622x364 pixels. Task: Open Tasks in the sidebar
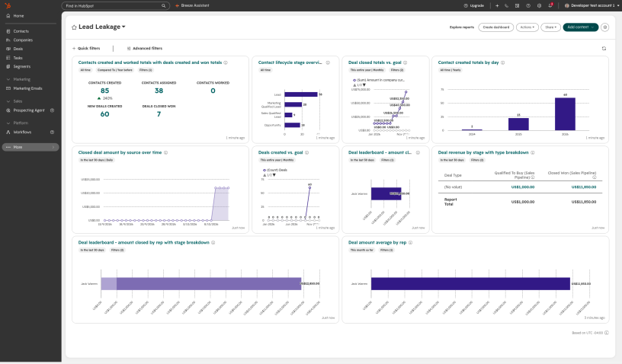pyautogui.click(x=18, y=58)
